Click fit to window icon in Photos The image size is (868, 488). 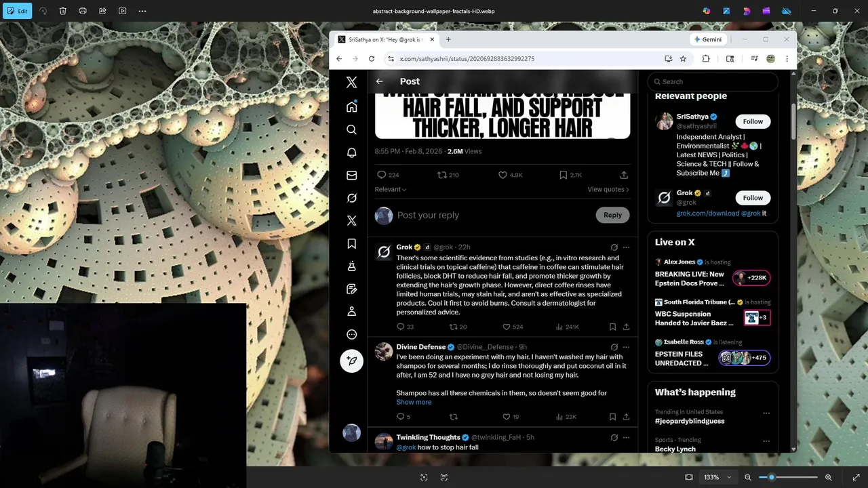[x=689, y=477]
